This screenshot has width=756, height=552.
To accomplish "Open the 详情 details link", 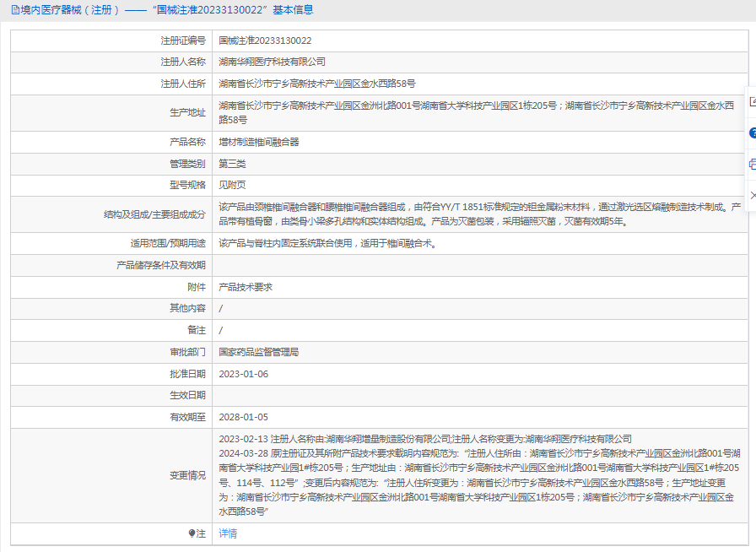I will click(x=228, y=533).
